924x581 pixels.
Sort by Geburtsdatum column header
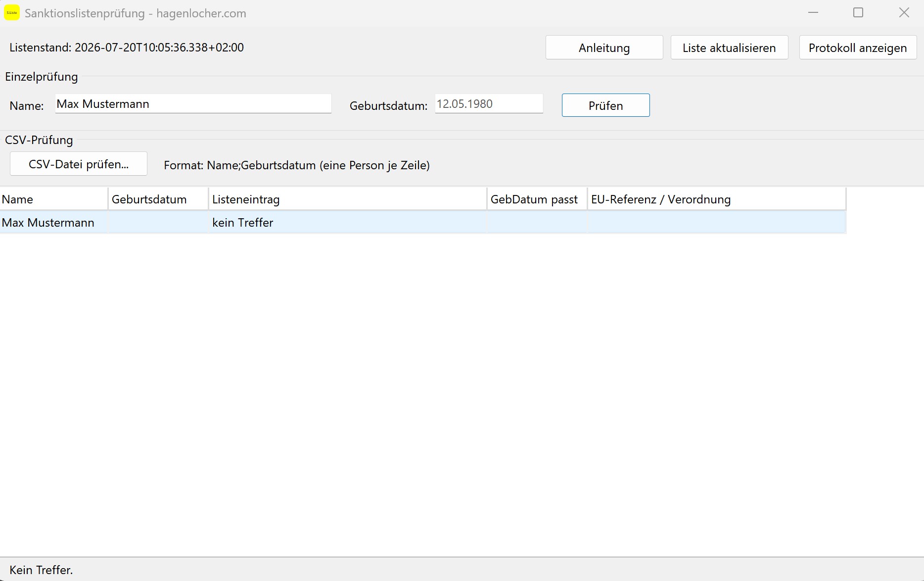[x=158, y=199]
